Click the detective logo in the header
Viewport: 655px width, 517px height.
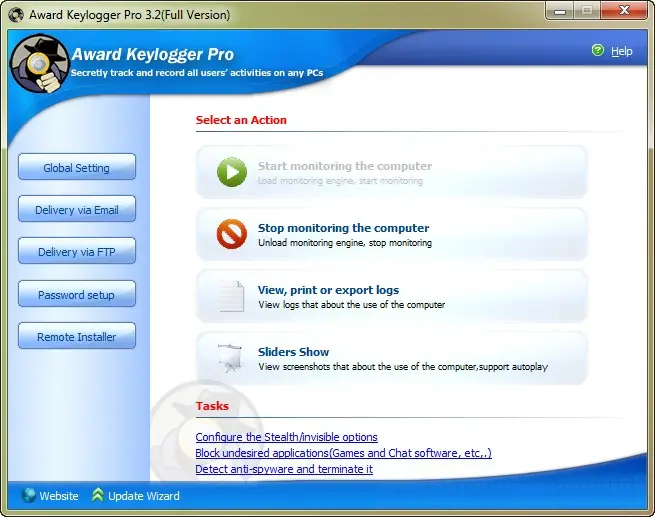[39, 63]
